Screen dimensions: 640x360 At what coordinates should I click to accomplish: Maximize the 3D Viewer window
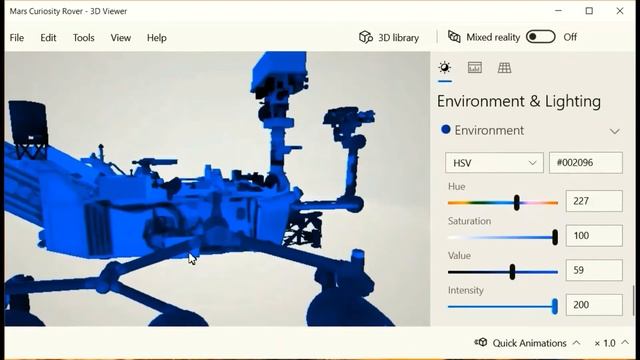(589, 11)
